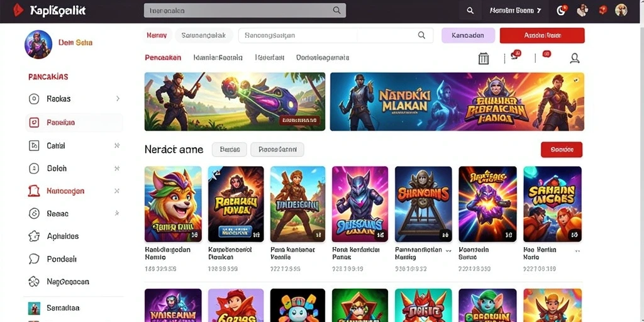Click the lavender Kanoaden button
This screenshot has width=644, height=322.
468,35
